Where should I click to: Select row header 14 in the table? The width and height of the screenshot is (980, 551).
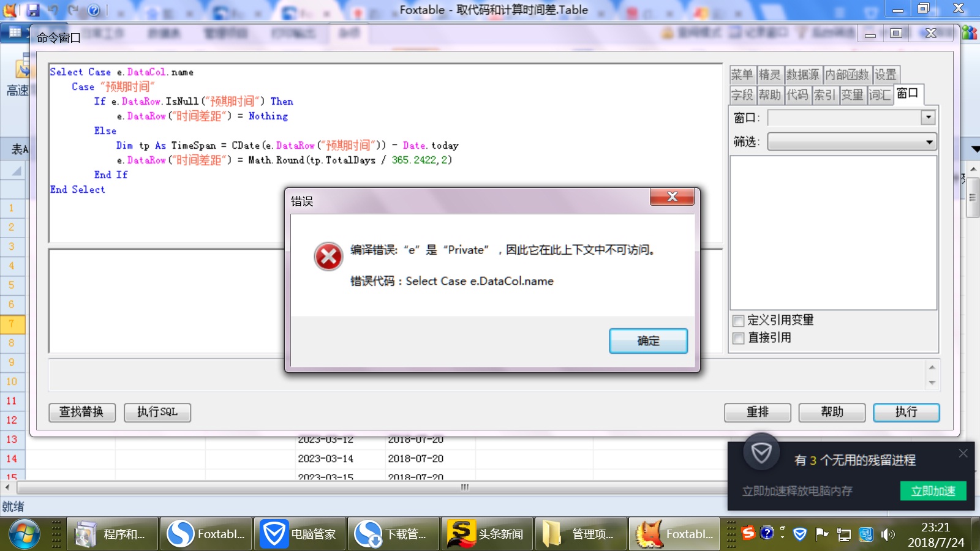click(x=12, y=459)
